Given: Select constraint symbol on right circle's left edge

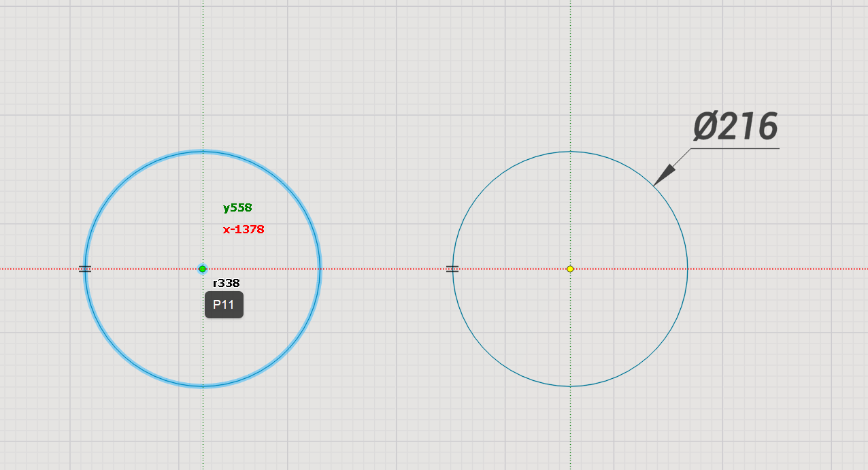Looking at the screenshot, I should (452, 269).
